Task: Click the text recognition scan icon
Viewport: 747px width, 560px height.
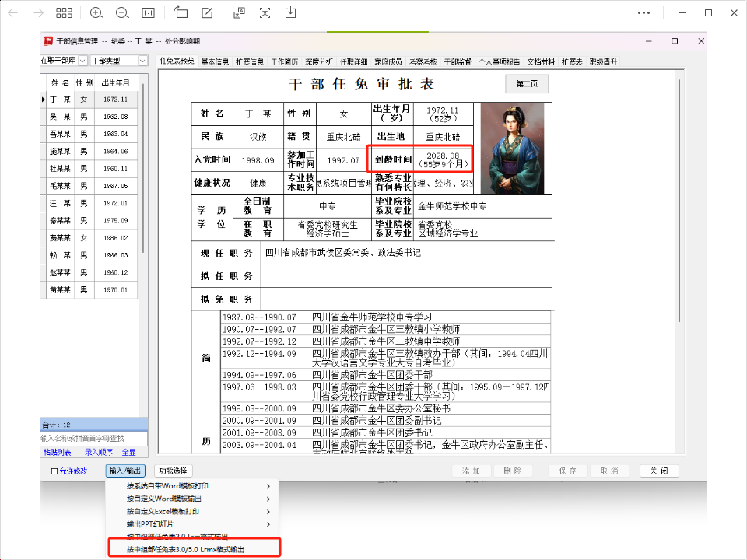Action: (x=265, y=13)
